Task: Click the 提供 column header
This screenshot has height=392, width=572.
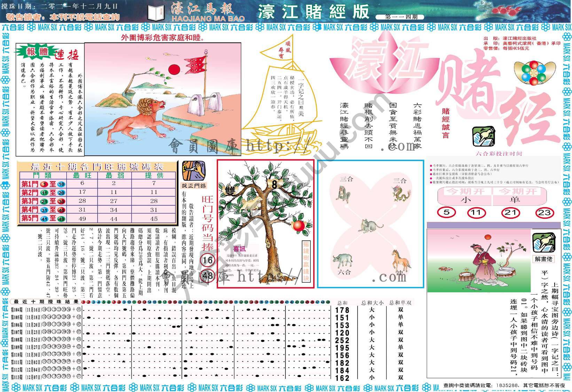Action: 154,175
